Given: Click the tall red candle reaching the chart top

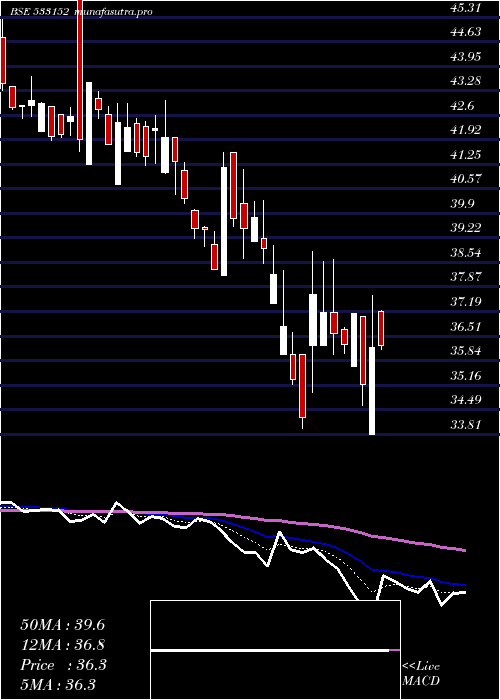Looking at the screenshot, I should pyautogui.click(x=80, y=70).
